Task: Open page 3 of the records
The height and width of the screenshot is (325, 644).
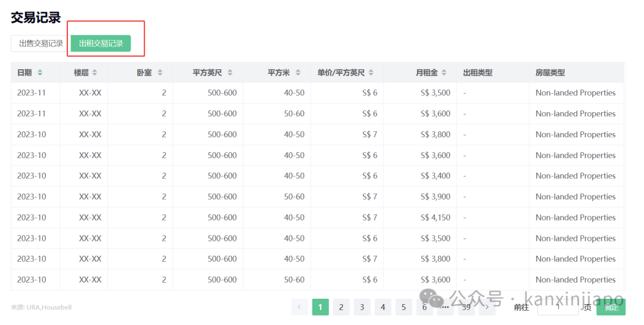Action: point(362,307)
